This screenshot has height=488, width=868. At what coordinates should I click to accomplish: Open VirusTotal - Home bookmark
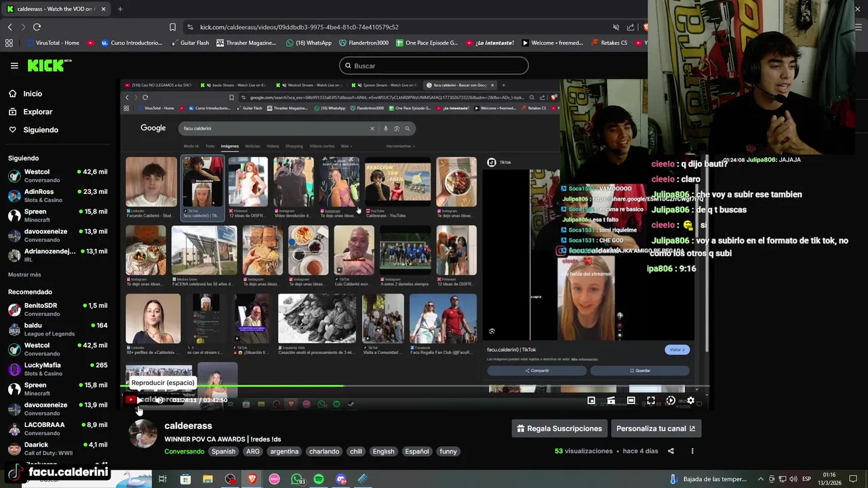click(x=53, y=43)
